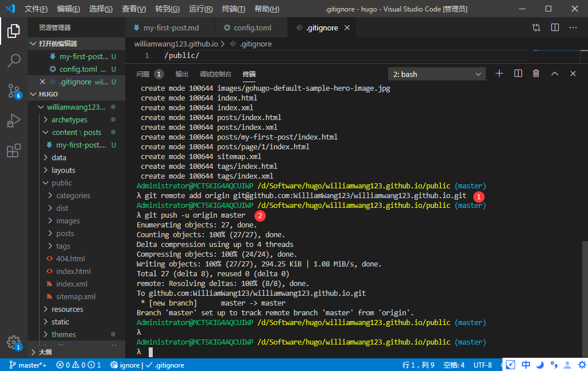Open the 编辑(E) menu
Image resolution: width=588 pixels, height=371 pixels.
pyautogui.click(x=68, y=9)
